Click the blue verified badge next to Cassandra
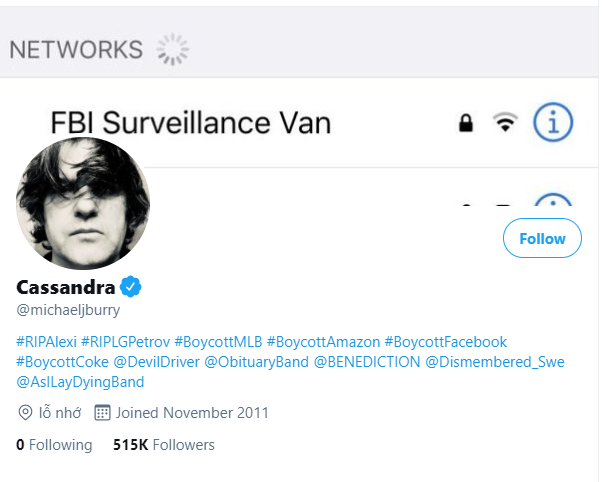The image size is (602, 482). (x=131, y=287)
